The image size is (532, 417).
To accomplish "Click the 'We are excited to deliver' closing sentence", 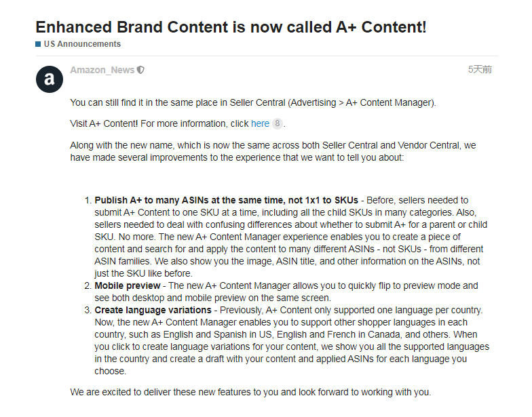I will tap(250, 392).
